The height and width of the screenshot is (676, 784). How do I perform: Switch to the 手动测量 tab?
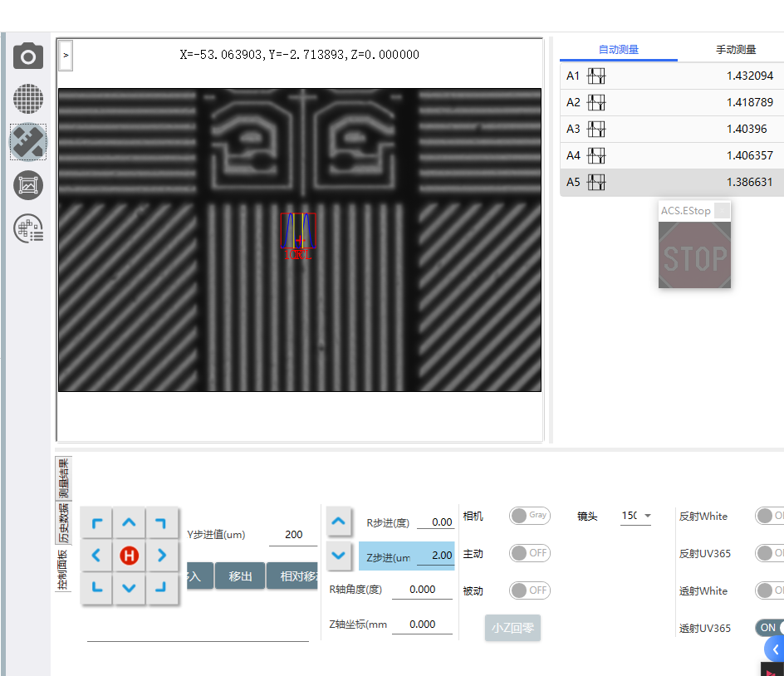(736, 50)
